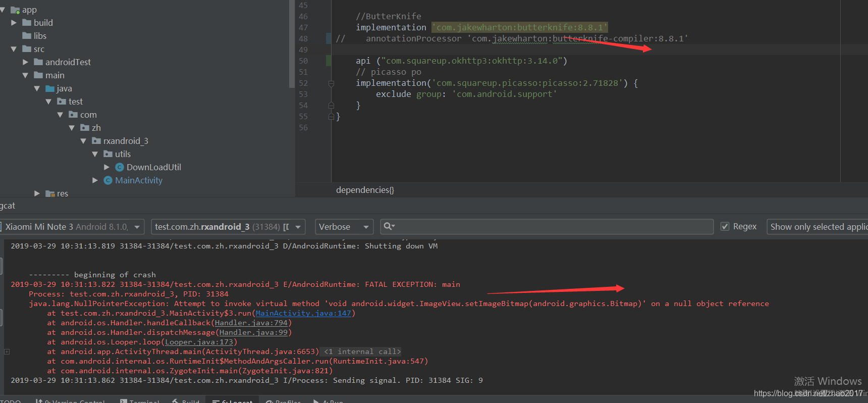
Task: Select DownLoadUtil in the project tree
Action: click(153, 167)
